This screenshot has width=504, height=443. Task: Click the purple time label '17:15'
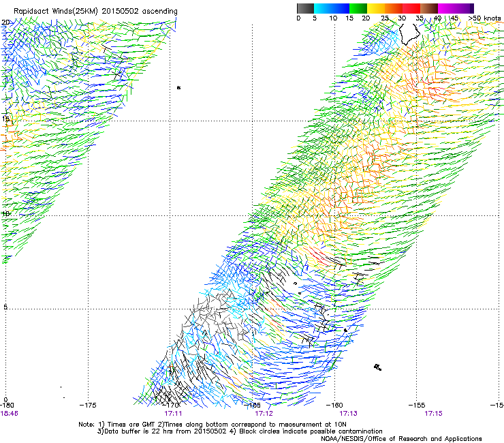click(433, 414)
